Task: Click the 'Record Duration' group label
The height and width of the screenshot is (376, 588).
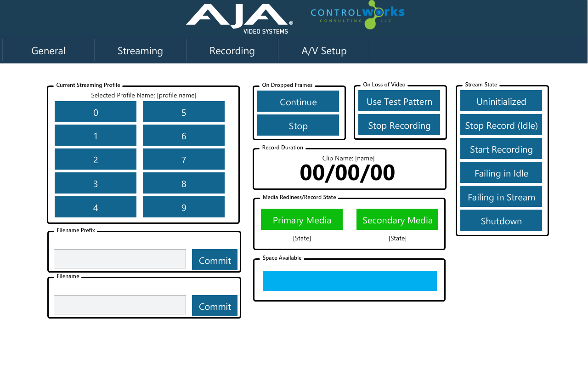Action: (283, 148)
